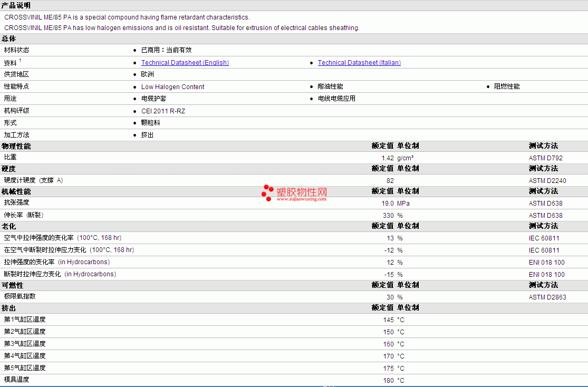Click the 供货地区 row label
The height and width of the screenshot is (387, 588).
[x=16, y=74]
